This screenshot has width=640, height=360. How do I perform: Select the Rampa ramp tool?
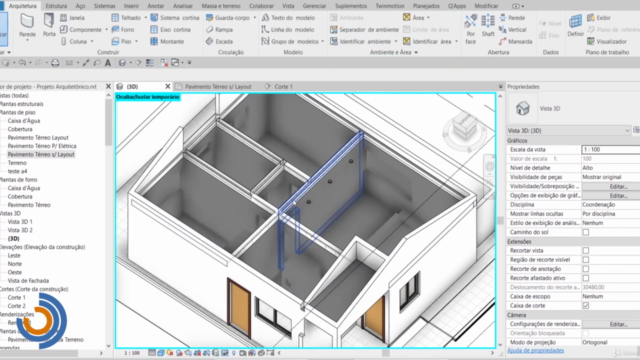(x=219, y=30)
